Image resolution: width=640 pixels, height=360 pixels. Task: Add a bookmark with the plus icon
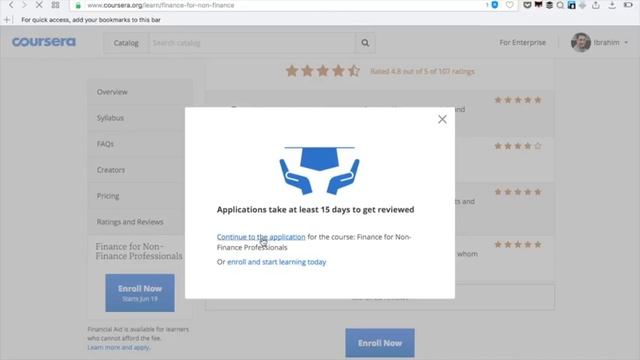[x=7, y=20]
